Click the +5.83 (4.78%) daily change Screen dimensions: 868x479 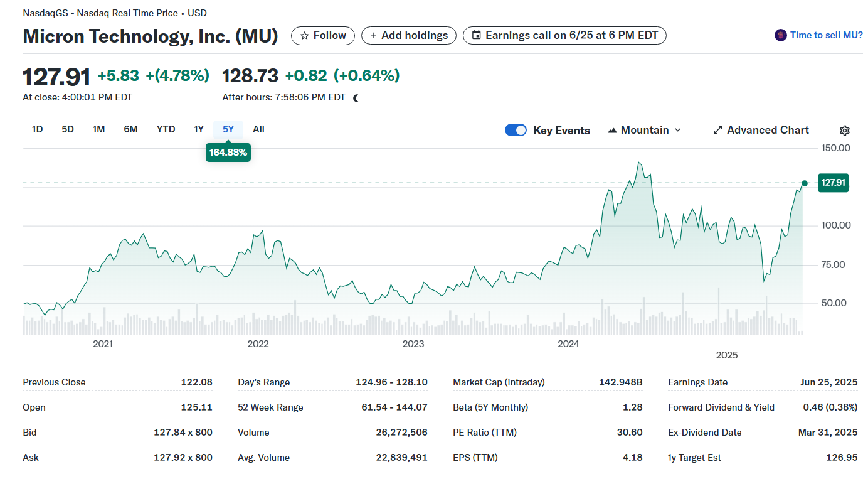click(154, 76)
